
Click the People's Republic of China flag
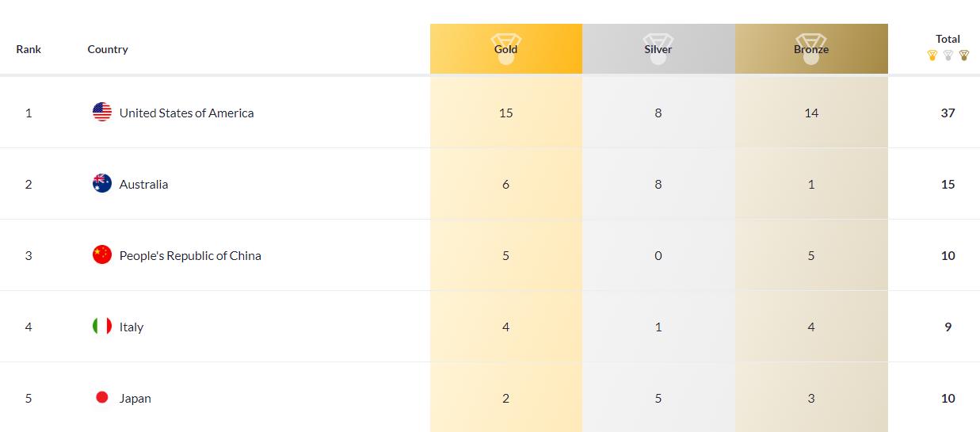102,254
